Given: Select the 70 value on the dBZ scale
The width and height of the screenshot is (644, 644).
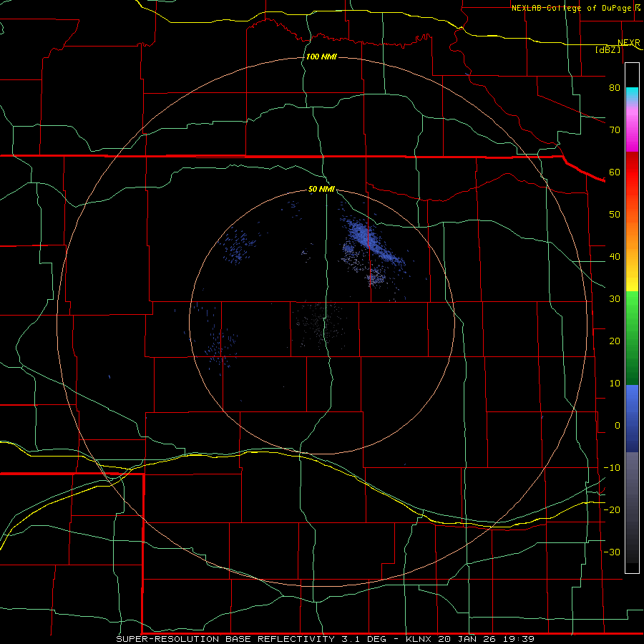Looking at the screenshot, I should point(615,130).
